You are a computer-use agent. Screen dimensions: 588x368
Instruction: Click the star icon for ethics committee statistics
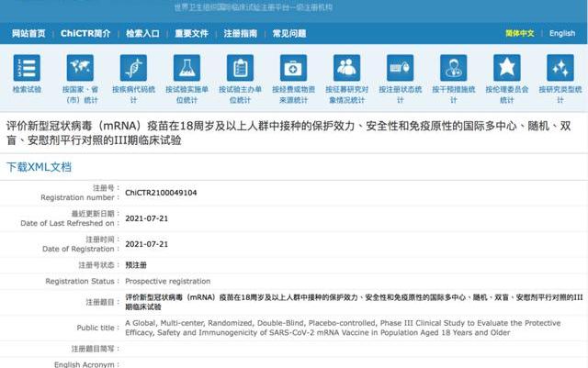click(x=506, y=69)
